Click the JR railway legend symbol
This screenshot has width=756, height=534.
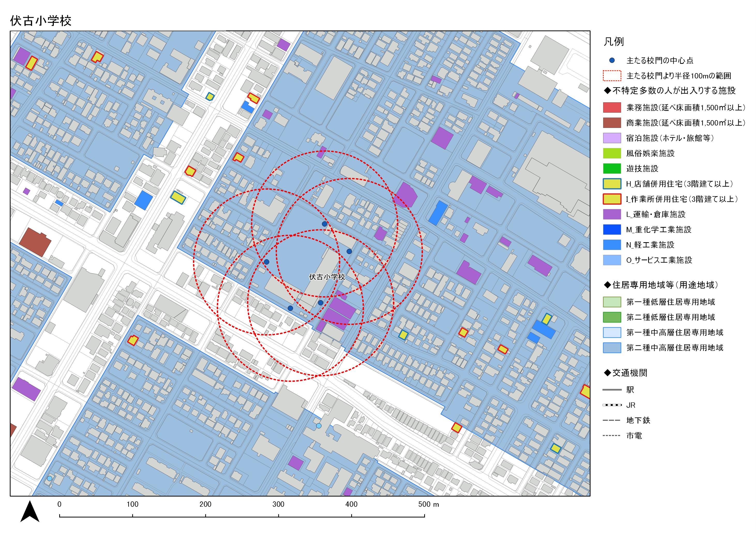point(612,405)
